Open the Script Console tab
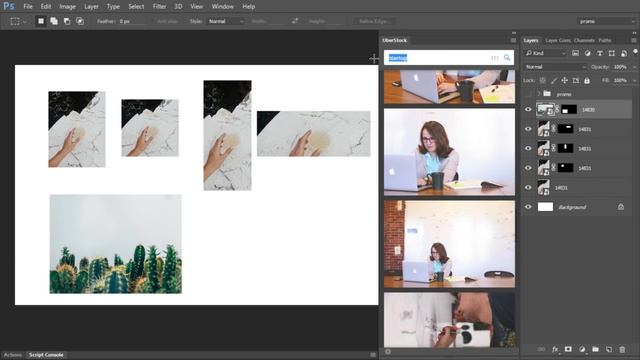640x360 pixels. (46, 355)
